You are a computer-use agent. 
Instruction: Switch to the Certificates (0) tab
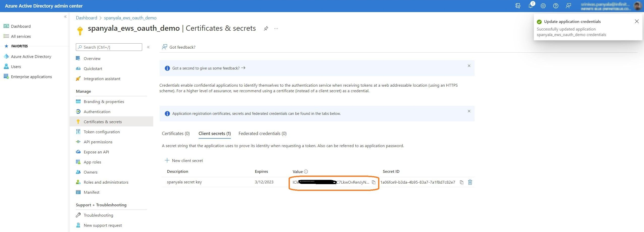click(x=176, y=134)
